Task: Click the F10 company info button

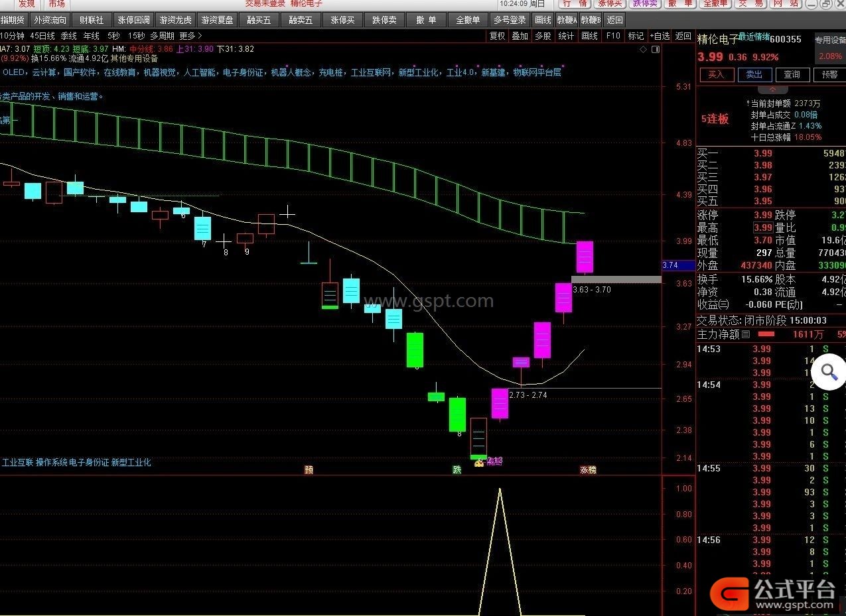Action: [613, 36]
